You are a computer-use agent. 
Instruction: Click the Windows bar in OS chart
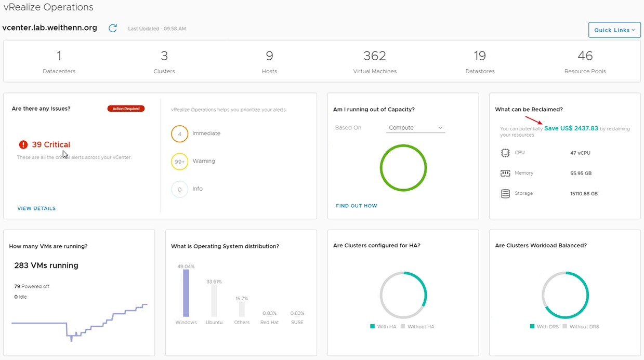186,293
